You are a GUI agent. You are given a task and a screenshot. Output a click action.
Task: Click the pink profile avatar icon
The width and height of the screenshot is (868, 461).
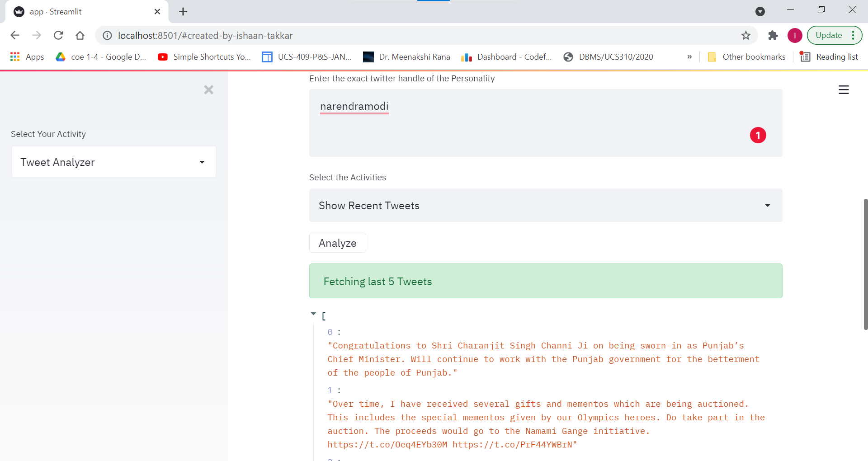coord(795,35)
